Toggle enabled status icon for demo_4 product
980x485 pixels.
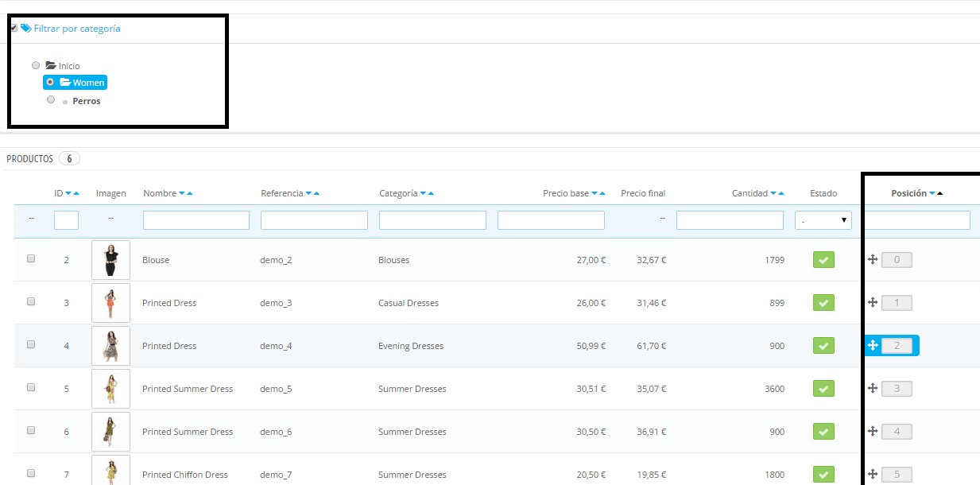[x=823, y=346]
